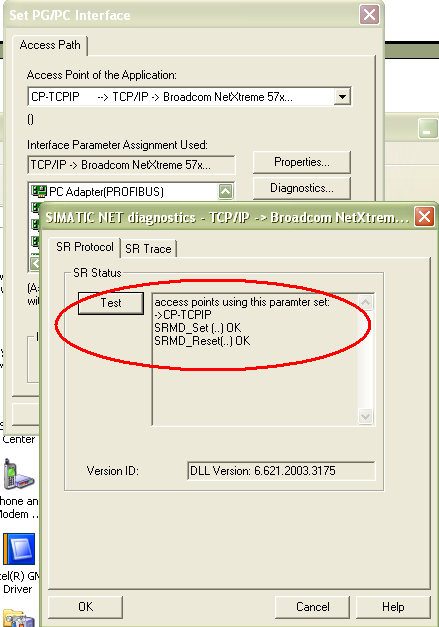Click the status output scroll-down arrow
439x627 pixels.
pyautogui.click(x=365, y=417)
